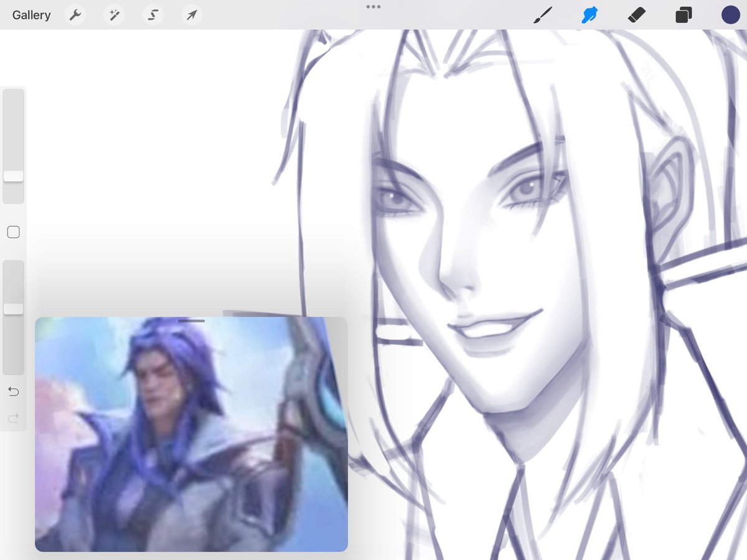Screen dimensions: 747x560
Task: Return to the Gallery
Action: [x=31, y=15]
